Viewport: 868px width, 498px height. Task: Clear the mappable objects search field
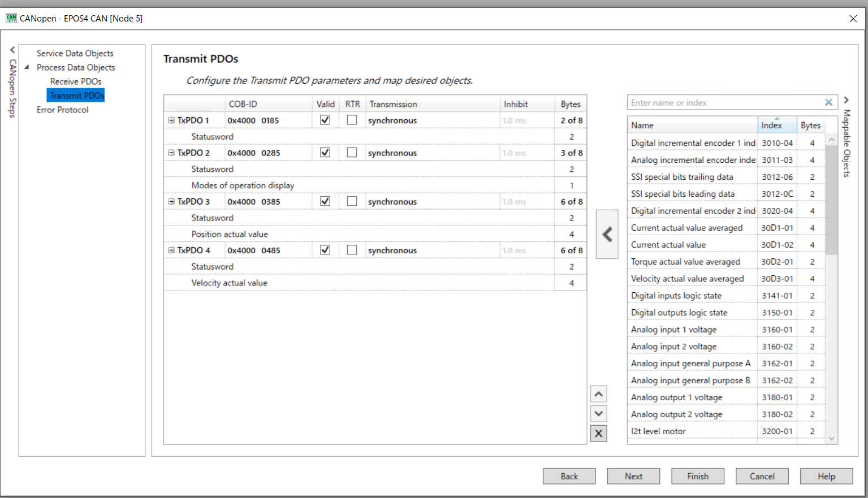[828, 102]
